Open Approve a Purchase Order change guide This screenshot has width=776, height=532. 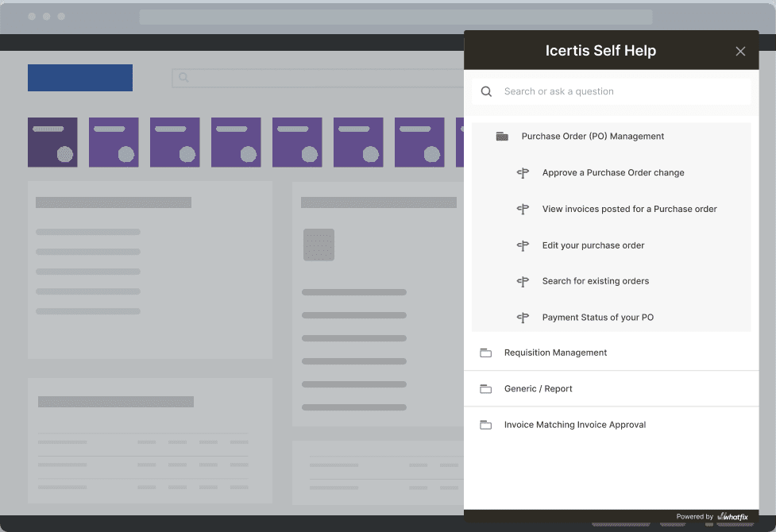point(612,173)
